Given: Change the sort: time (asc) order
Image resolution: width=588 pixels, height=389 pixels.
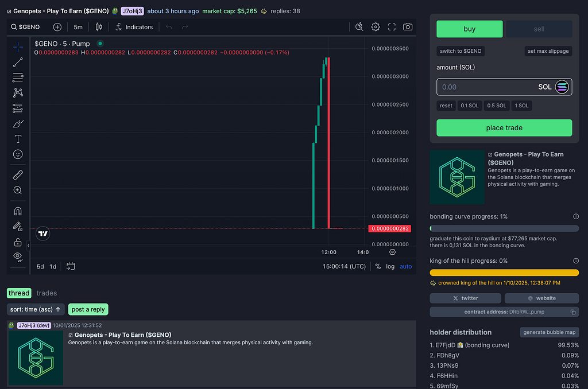Looking at the screenshot, I should [x=36, y=310].
